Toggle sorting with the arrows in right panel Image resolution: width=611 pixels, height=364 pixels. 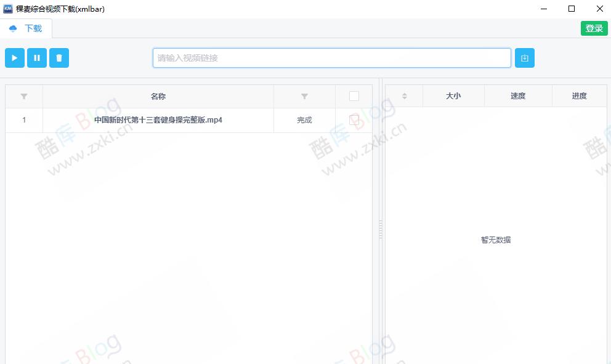click(x=405, y=96)
